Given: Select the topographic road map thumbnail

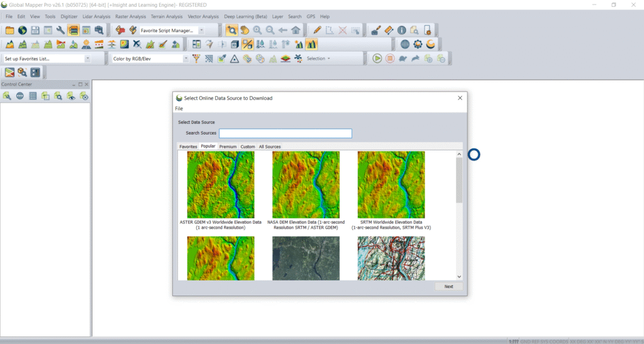Looking at the screenshot, I should pos(391,258).
